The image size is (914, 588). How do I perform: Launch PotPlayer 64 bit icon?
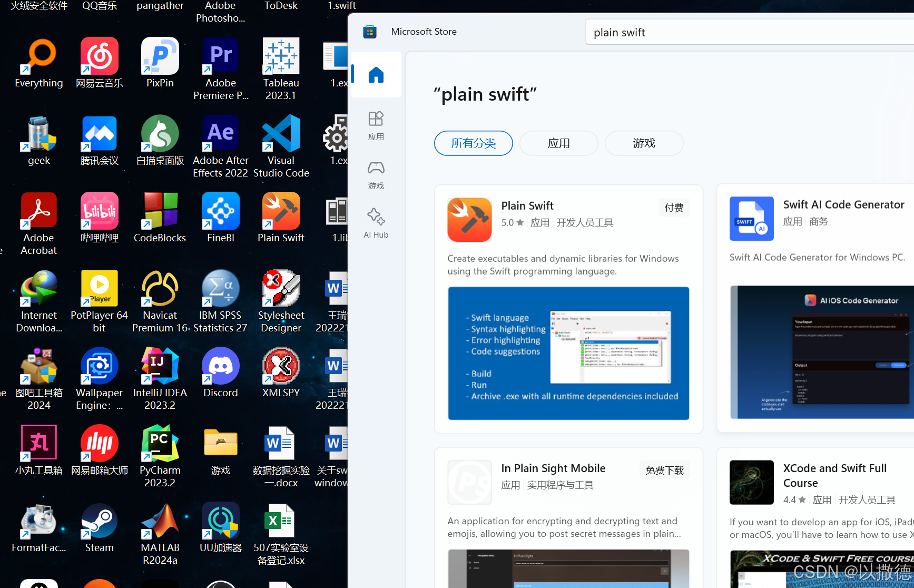pos(100,301)
